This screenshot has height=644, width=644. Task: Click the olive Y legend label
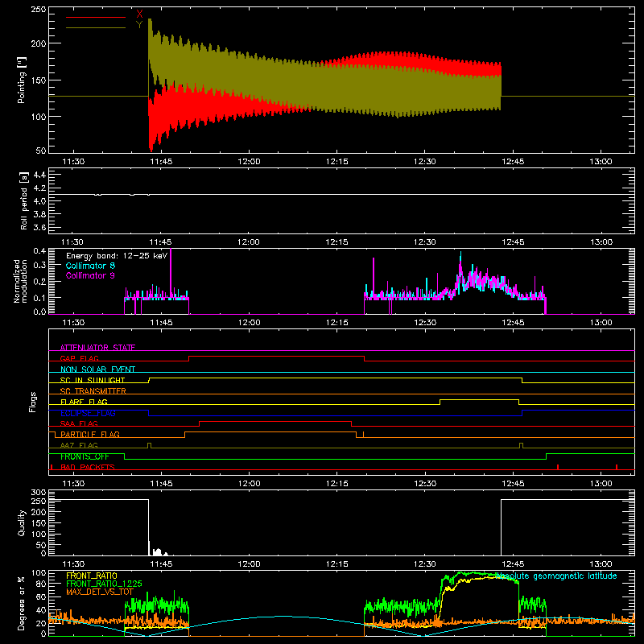(x=139, y=25)
